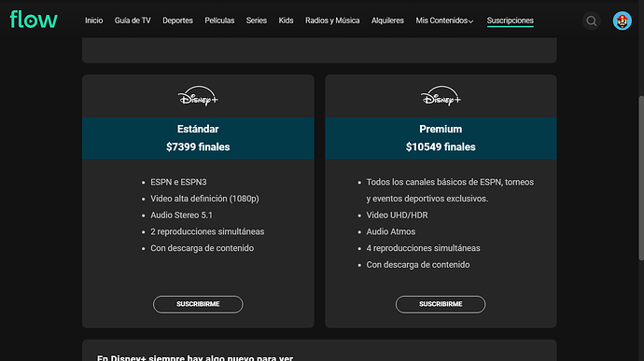Click the page vertical scrollbar
The image size is (644, 361).
[x=640, y=178]
